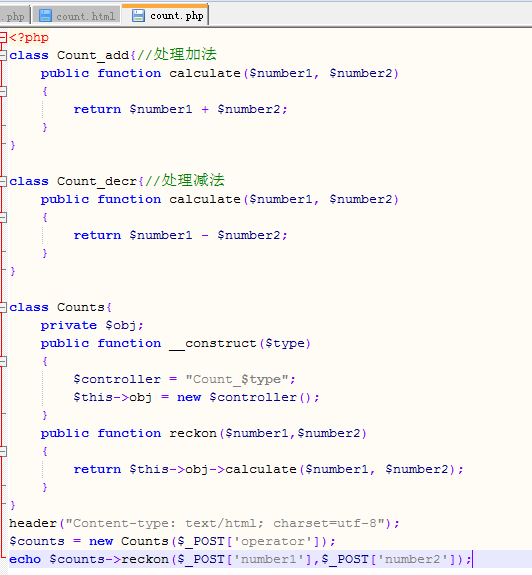532x575 pixels.
Task: Select the count.php tab
Action: [165, 15]
